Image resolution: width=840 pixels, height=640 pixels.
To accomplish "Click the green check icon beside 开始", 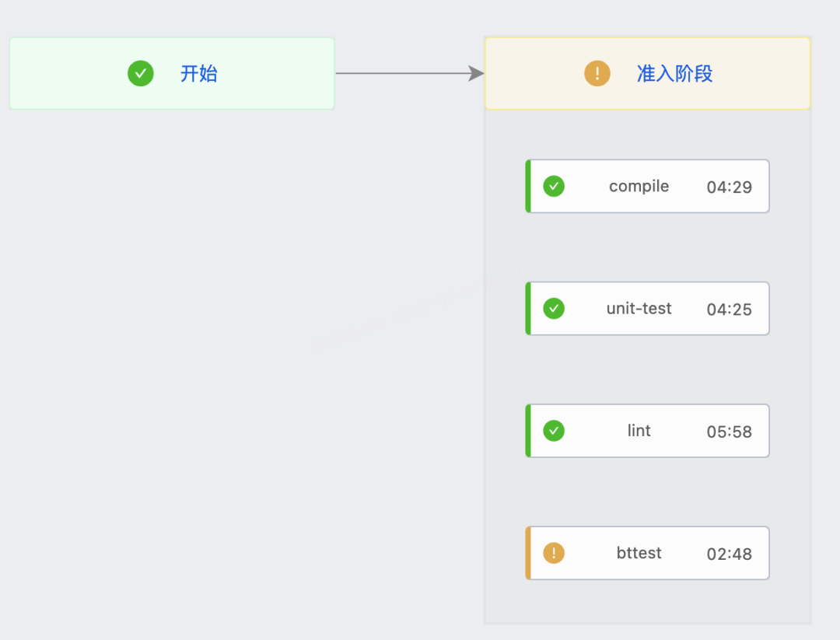I will 141,74.
